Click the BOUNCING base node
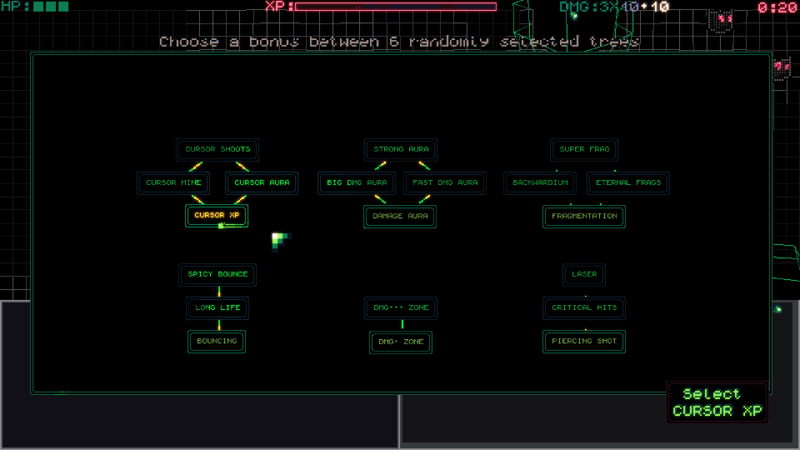Viewport: 800px width, 450px height. 217,341
